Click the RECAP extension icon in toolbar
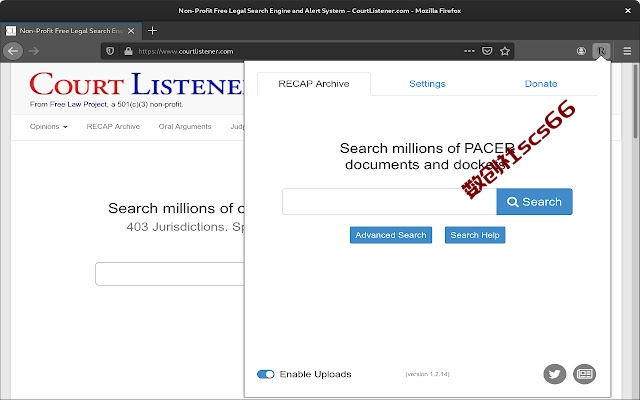 601,51
